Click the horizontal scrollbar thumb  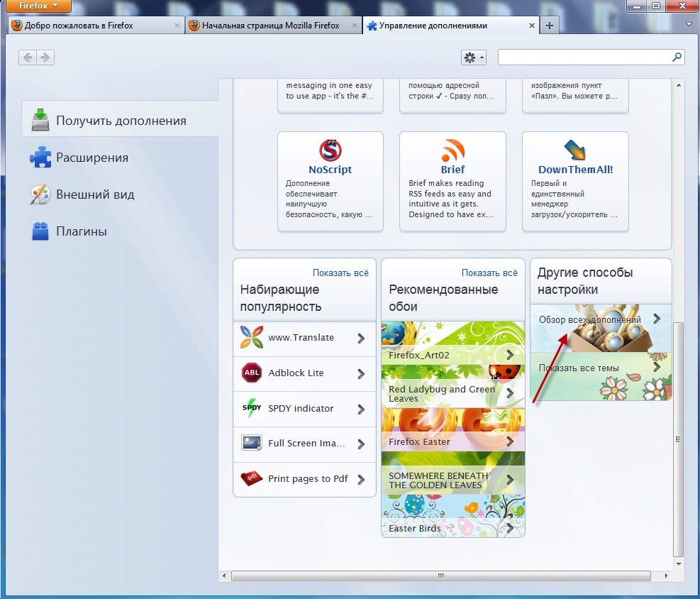click(440, 576)
